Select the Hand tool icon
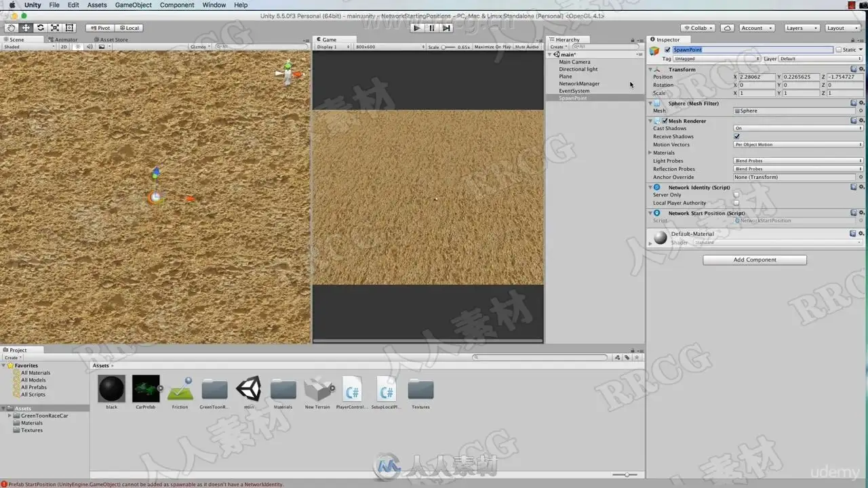This screenshot has height=488, width=868. tap(11, 28)
